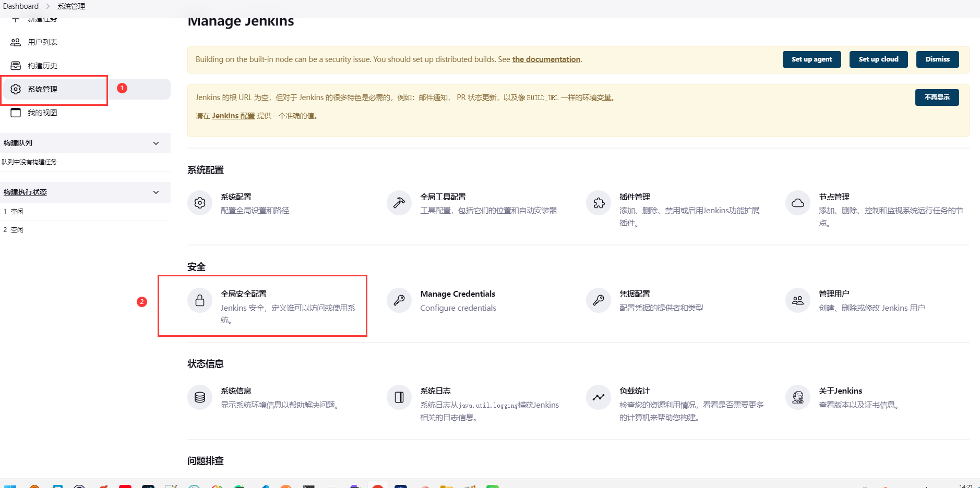Open the Jenkins 配置 link
Image resolution: width=980 pixels, height=488 pixels.
tap(233, 116)
